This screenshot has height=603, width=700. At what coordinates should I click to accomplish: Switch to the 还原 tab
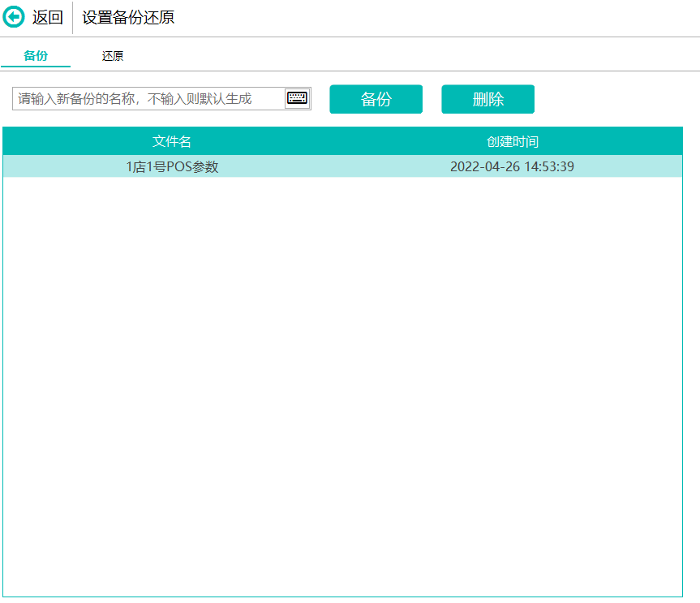pos(113,56)
